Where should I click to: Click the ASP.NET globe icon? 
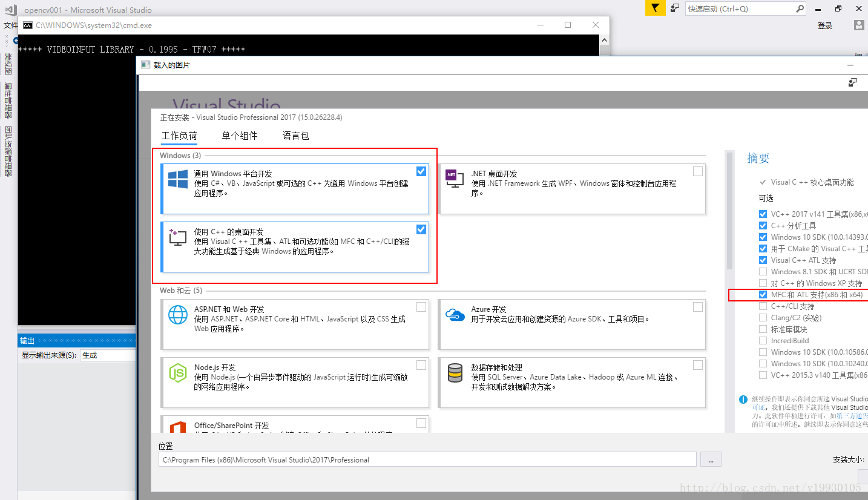click(178, 314)
